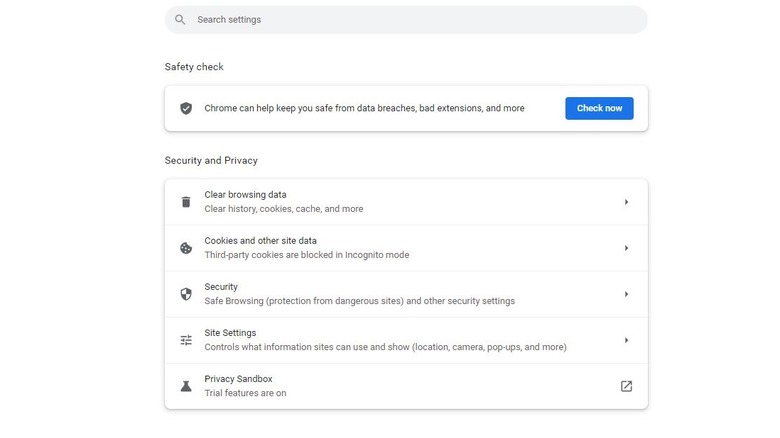The height and width of the screenshot is (438, 780).
Task: Click the Site Settings sliders icon
Action: [x=186, y=340]
